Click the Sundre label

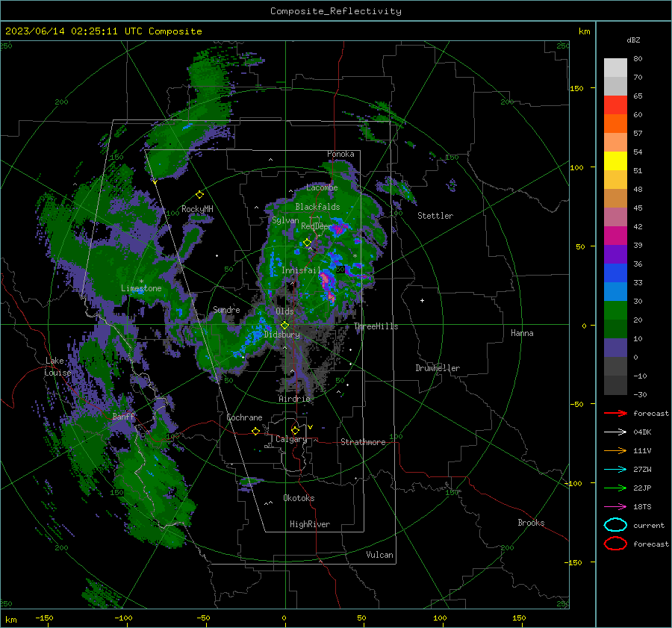(226, 309)
